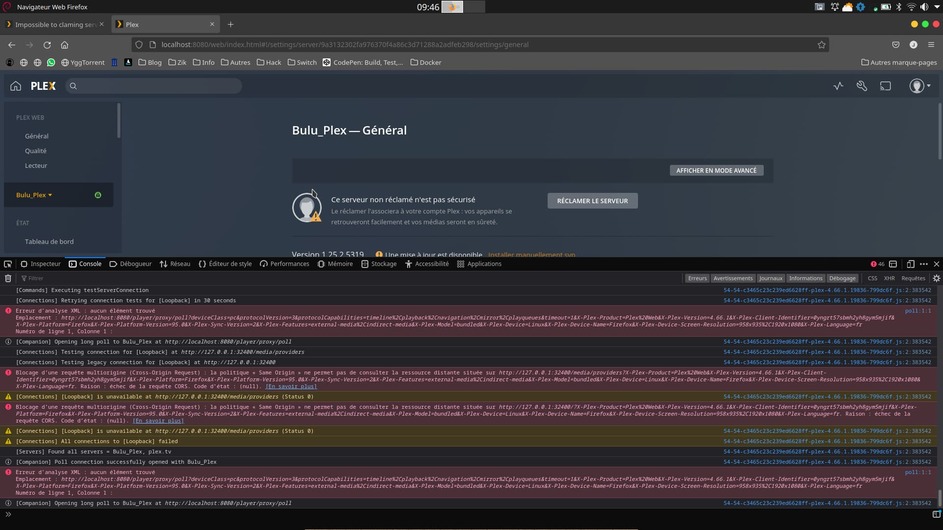The height and width of the screenshot is (530, 943).
Task: Switch to the Réseau tab
Action: [175, 263]
